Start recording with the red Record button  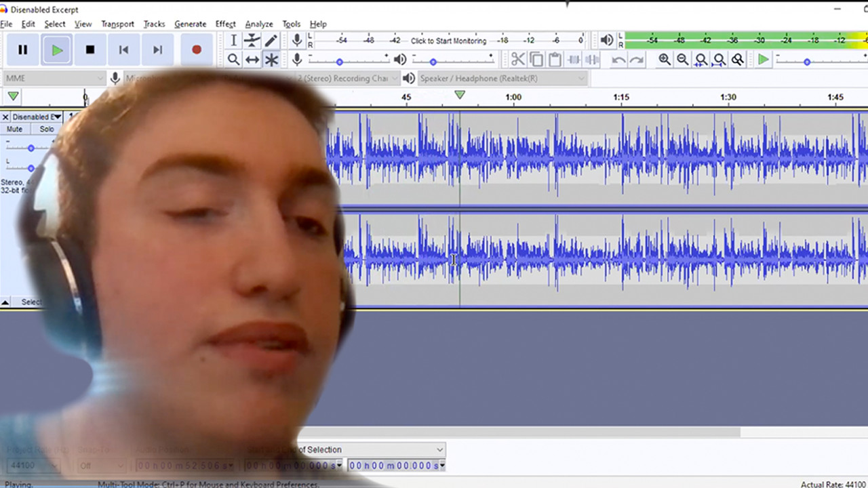click(197, 49)
